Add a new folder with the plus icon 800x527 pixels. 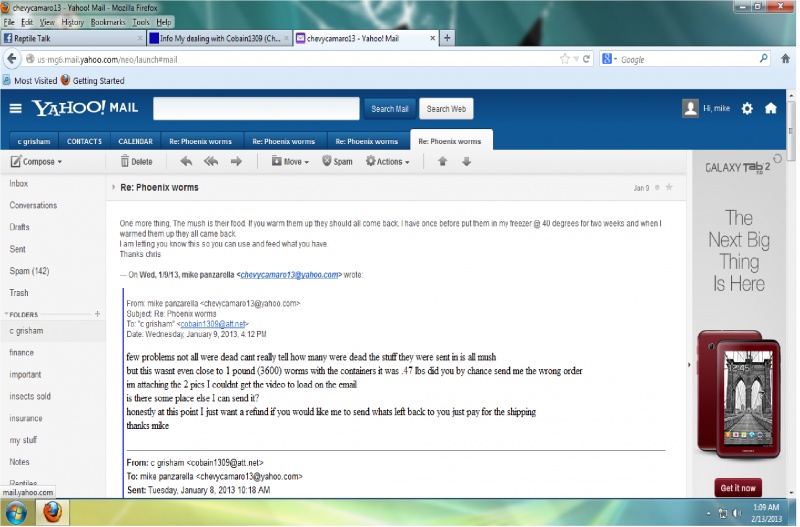click(97, 314)
